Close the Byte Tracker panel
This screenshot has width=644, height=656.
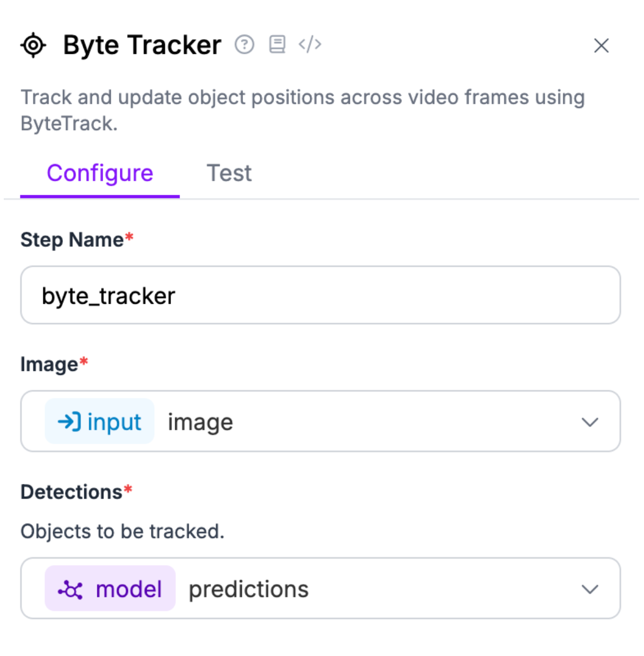pos(601,46)
